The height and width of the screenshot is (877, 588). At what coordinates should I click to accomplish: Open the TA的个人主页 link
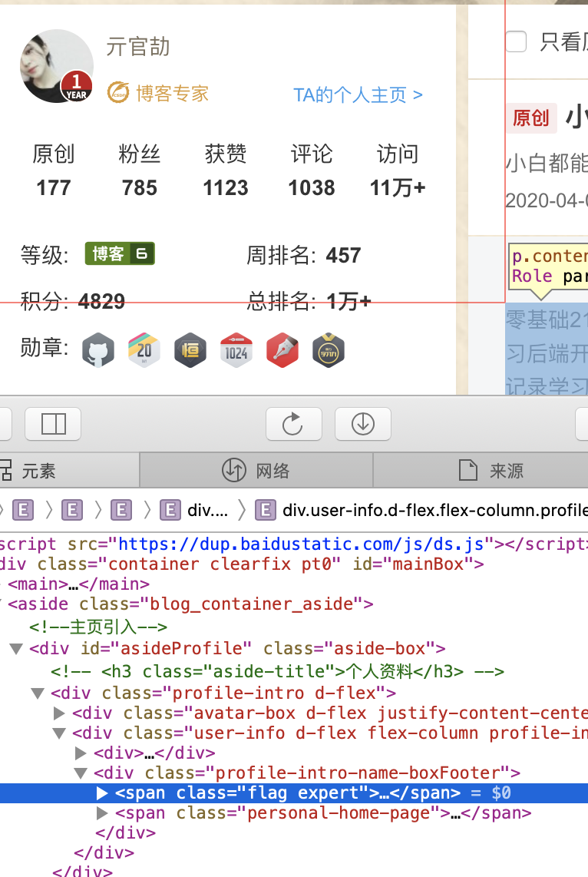358,94
